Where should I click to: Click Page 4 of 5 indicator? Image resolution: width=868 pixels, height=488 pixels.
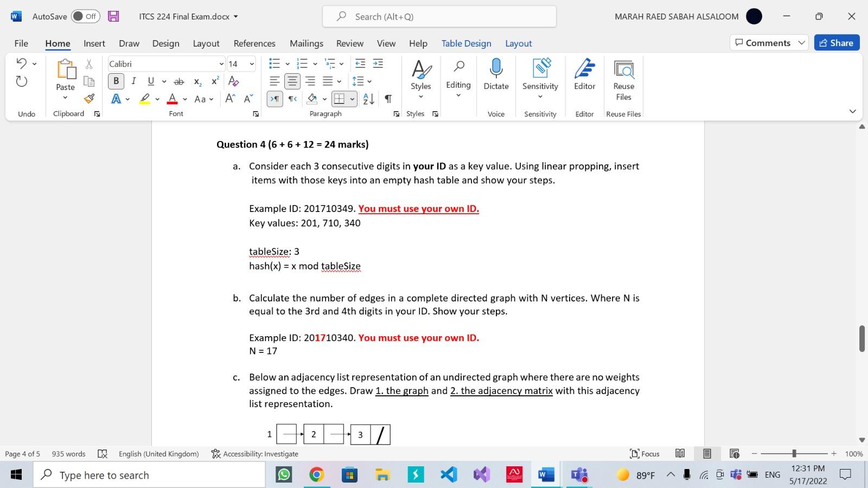[x=22, y=454]
